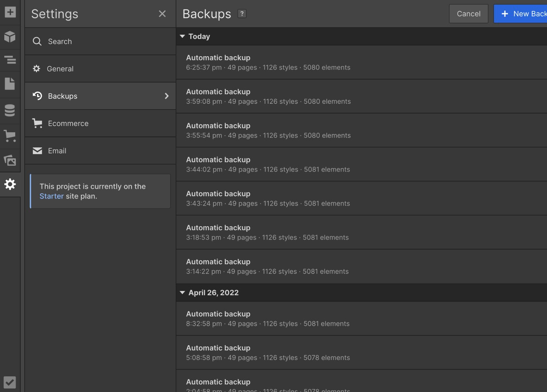Click the Backups help question mark
547x392 pixels.
[242, 14]
